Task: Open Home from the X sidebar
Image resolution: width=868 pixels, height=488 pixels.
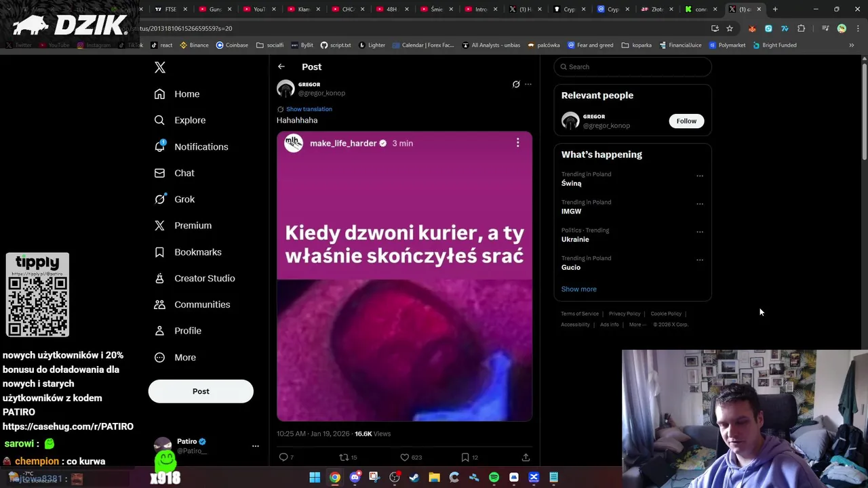Action: point(177,94)
